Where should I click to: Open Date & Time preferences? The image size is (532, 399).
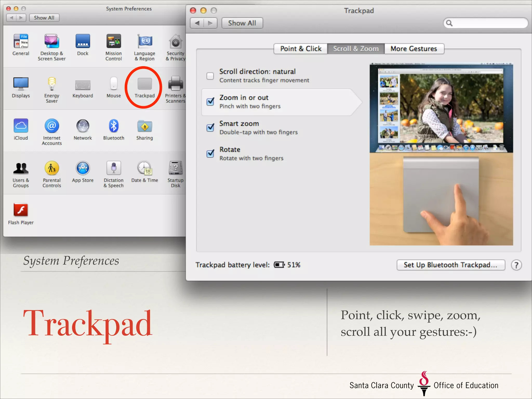[145, 168]
